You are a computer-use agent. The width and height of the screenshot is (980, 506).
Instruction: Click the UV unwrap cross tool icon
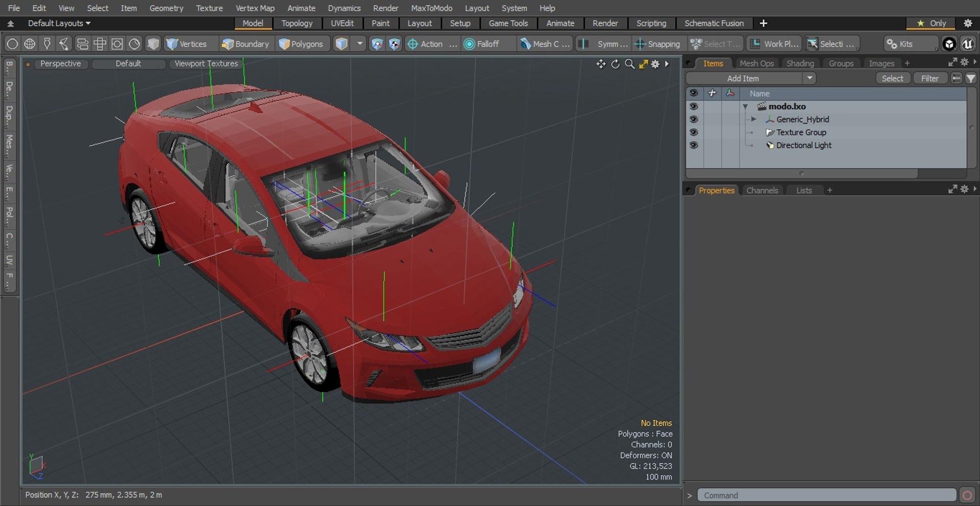(x=100, y=44)
